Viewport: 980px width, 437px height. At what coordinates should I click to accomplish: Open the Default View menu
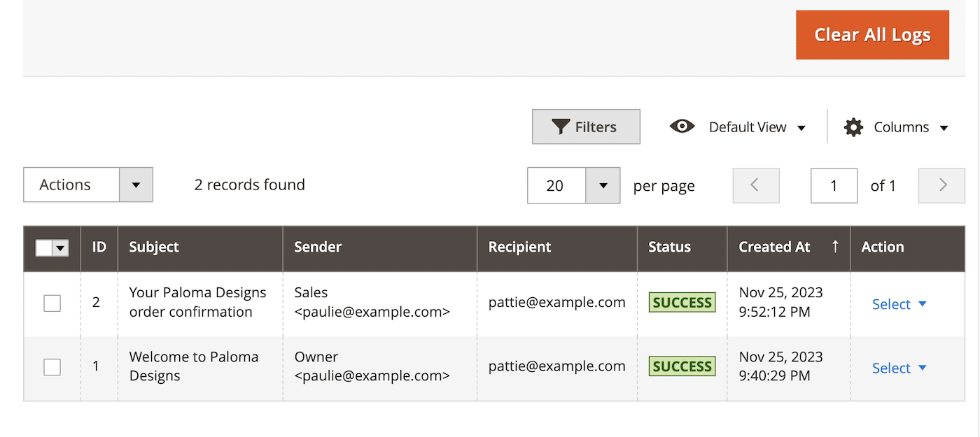click(757, 127)
